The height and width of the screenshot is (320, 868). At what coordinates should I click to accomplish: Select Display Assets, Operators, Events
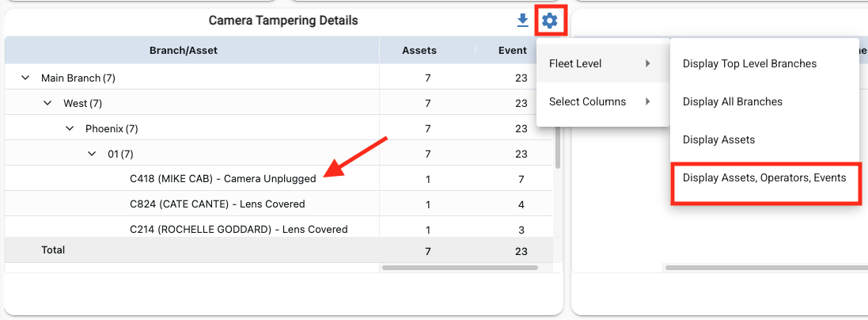pos(764,177)
